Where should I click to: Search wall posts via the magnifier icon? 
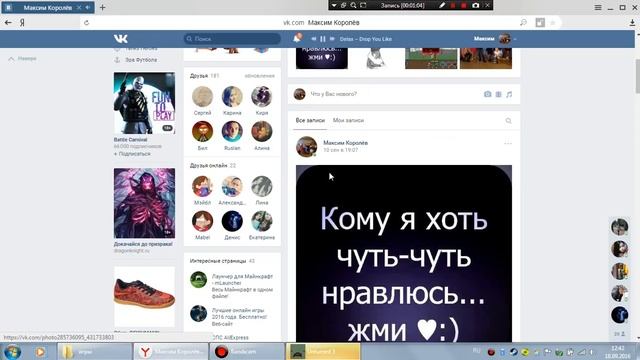508,121
